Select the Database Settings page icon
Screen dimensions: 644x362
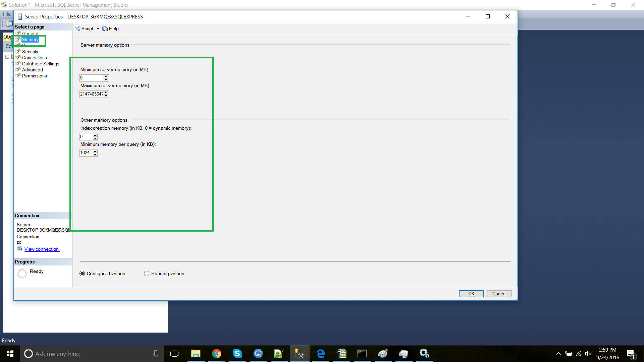tap(18, 64)
